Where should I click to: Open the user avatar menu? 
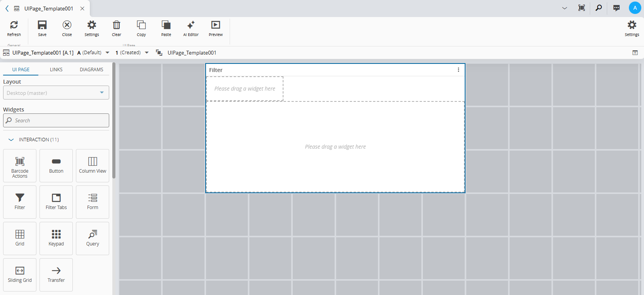pyautogui.click(x=635, y=8)
